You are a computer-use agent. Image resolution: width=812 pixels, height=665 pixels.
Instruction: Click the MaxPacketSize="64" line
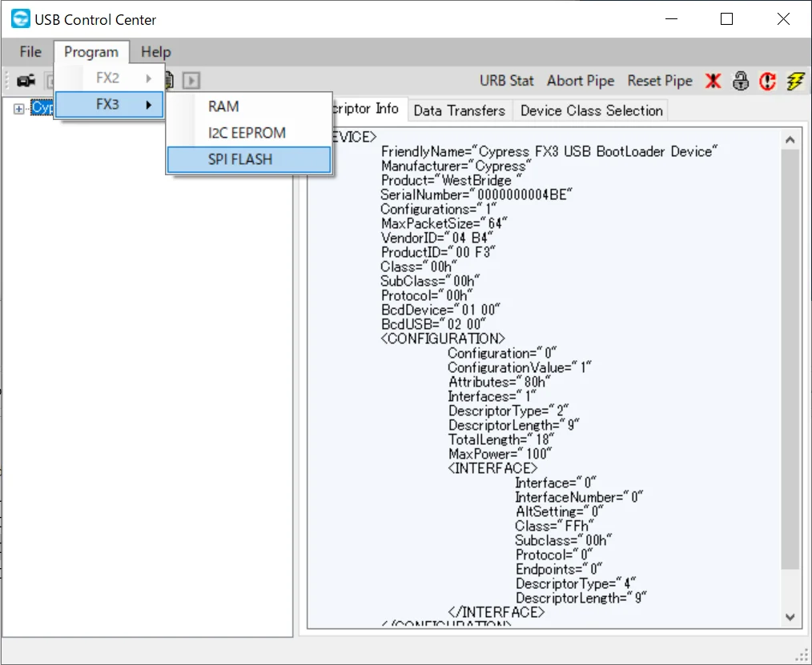coord(444,223)
